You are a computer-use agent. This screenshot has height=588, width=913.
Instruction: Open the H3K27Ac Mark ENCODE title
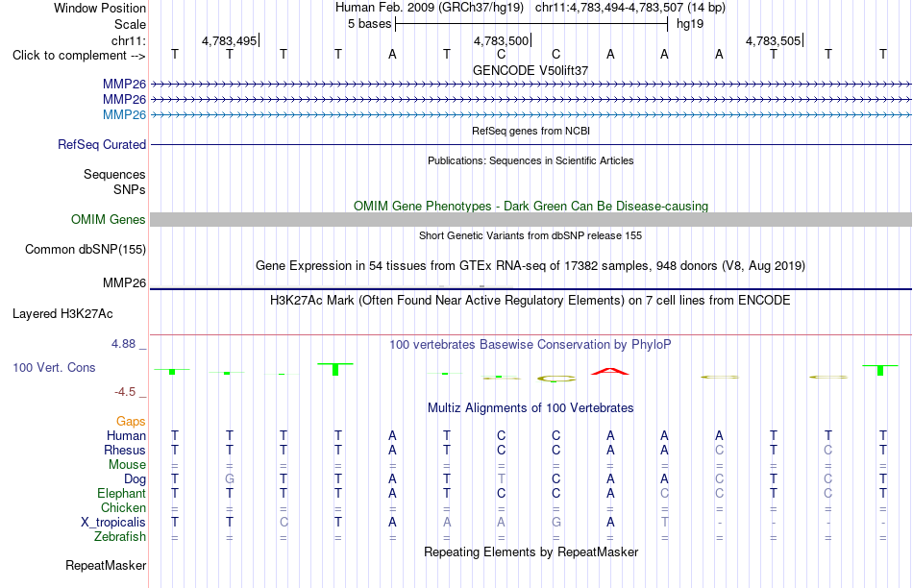point(531,301)
